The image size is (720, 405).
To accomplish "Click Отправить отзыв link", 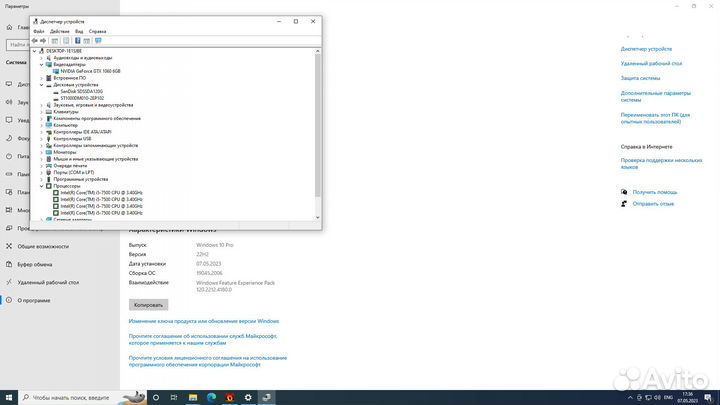I will pyautogui.click(x=653, y=203).
